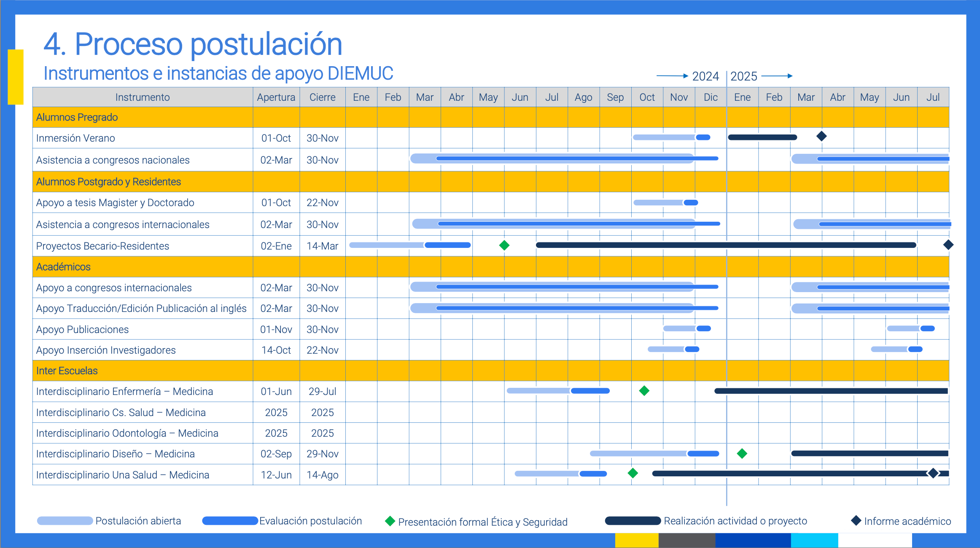The height and width of the screenshot is (548, 980).
Task: Click the light blue Postulación abierta legend bar
Action: (65, 521)
